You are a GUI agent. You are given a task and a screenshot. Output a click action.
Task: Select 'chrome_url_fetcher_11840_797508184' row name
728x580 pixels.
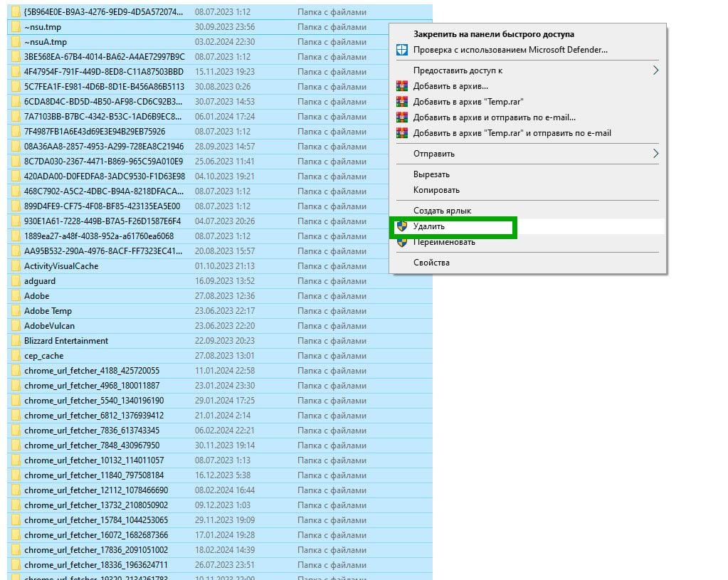pos(94,475)
